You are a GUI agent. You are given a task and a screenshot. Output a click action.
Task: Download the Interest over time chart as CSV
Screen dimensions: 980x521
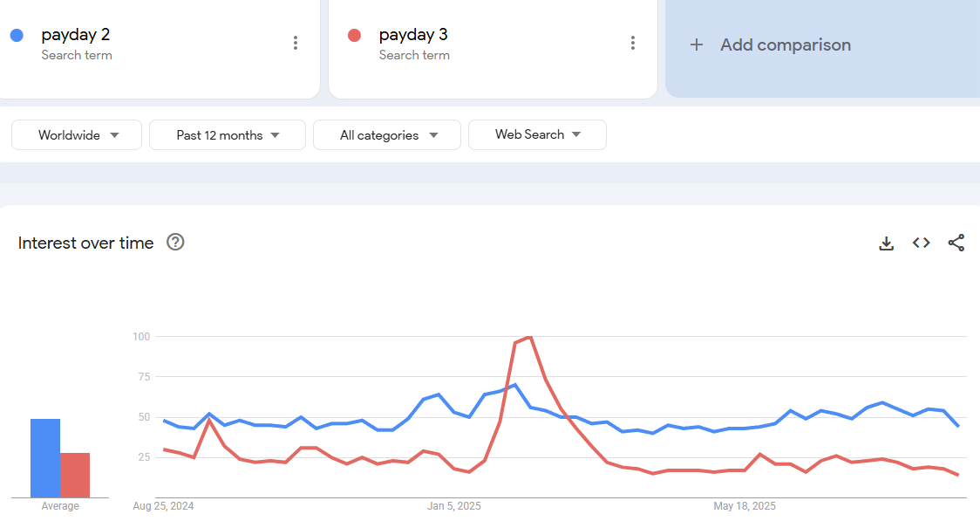pos(886,243)
